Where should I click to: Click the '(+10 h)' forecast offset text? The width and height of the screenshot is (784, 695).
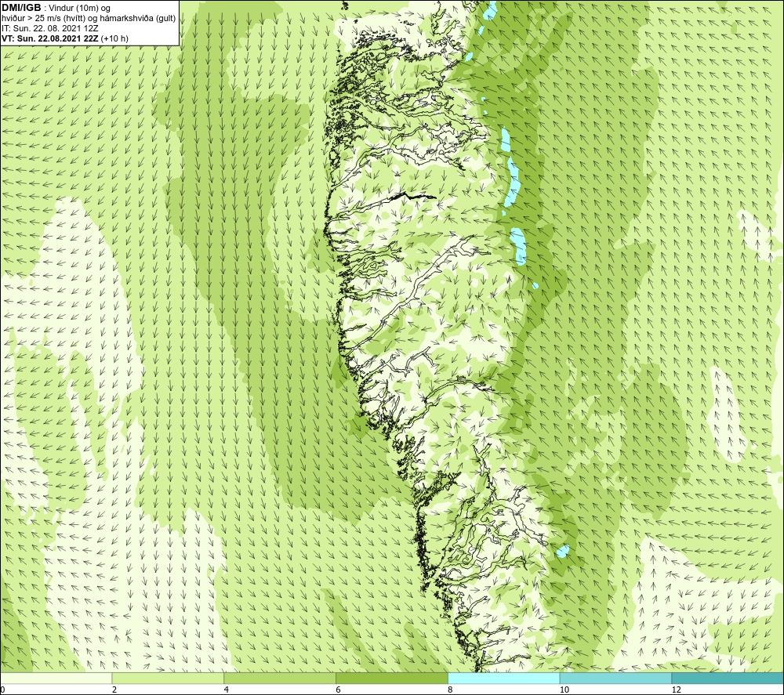click(x=114, y=38)
